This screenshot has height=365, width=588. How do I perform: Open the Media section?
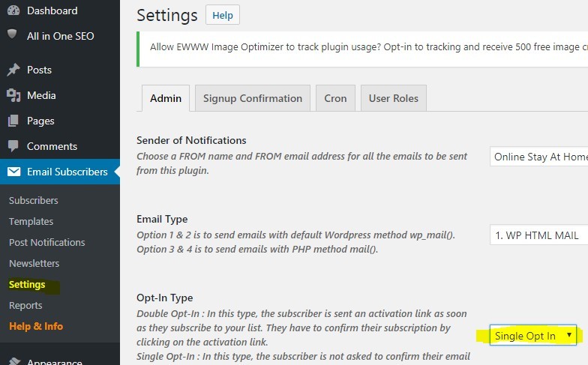pyautogui.click(x=41, y=95)
